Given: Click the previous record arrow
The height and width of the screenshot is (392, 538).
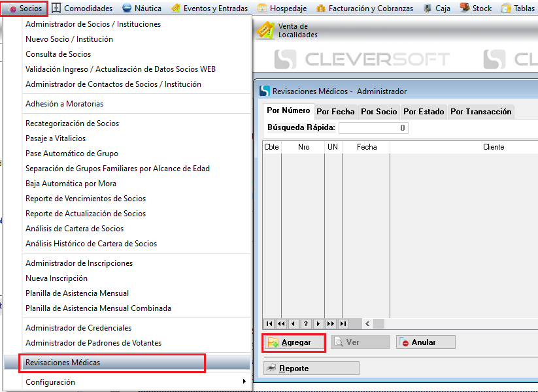Looking at the screenshot, I should [x=294, y=323].
